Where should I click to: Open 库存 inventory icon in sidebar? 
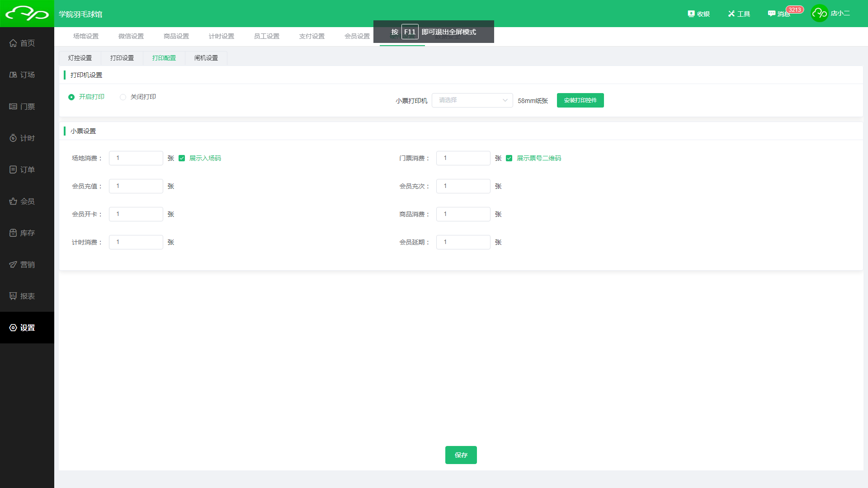click(13, 233)
